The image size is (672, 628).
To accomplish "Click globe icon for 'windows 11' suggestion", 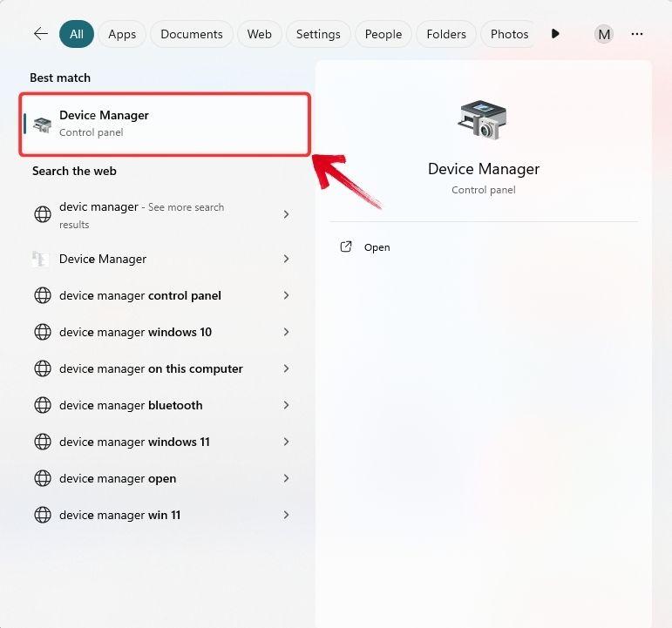I will click(43, 442).
